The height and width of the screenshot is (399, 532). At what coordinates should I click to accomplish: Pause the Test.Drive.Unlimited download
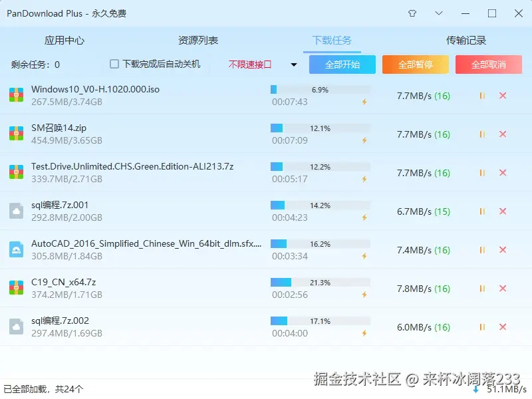tap(482, 173)
